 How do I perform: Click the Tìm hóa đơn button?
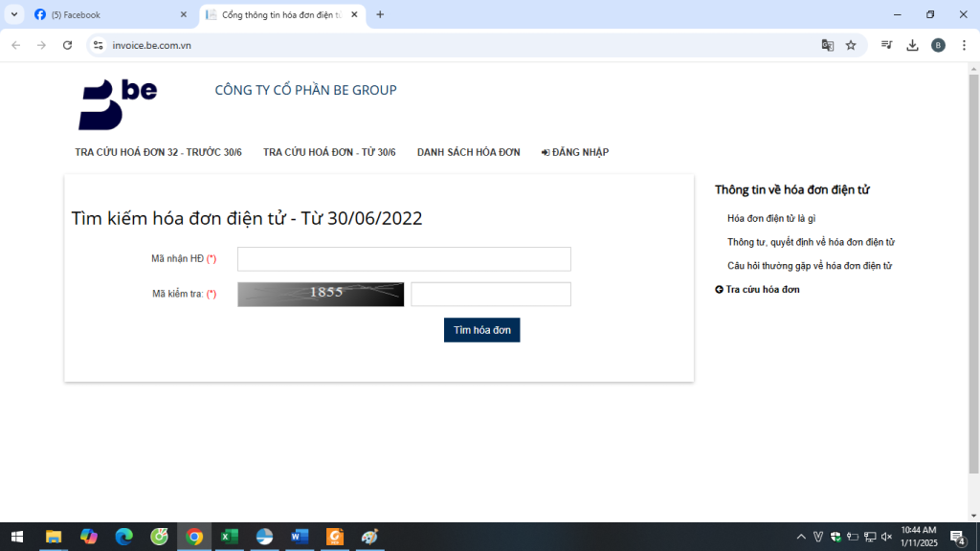pyautogui.click(x=482, y=330)
